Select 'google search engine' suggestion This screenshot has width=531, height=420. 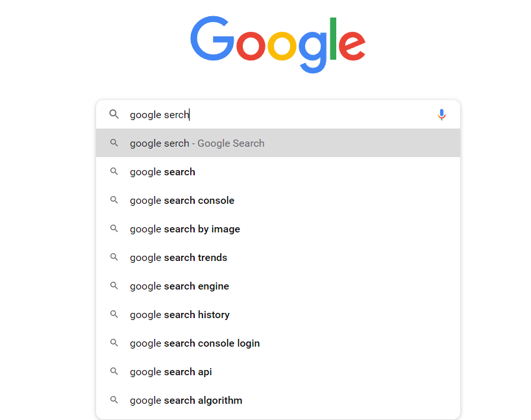point(179,286)
